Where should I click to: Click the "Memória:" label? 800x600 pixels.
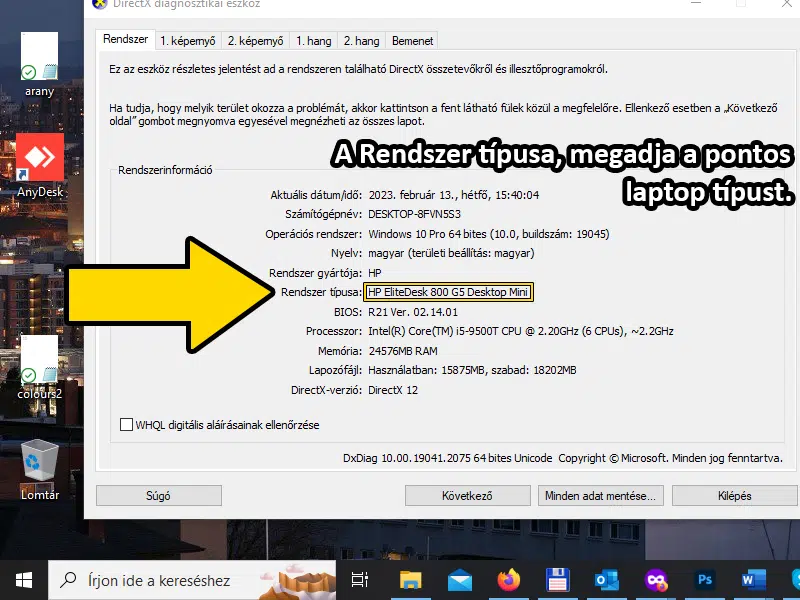[340, 351]
